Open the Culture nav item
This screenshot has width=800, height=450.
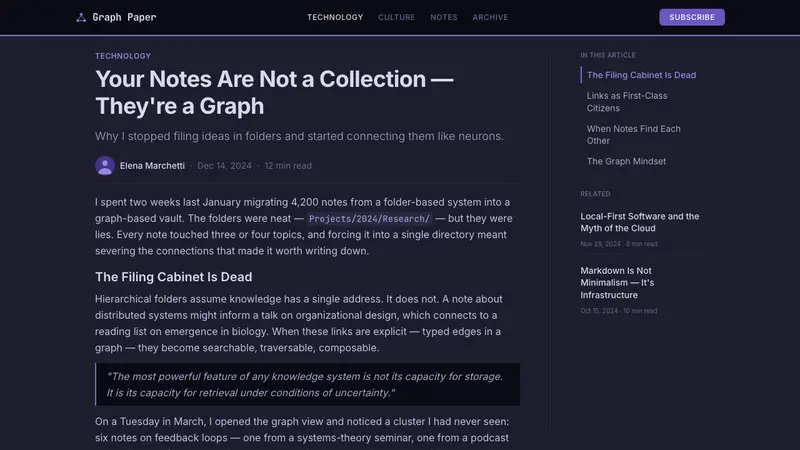[396, 17]
